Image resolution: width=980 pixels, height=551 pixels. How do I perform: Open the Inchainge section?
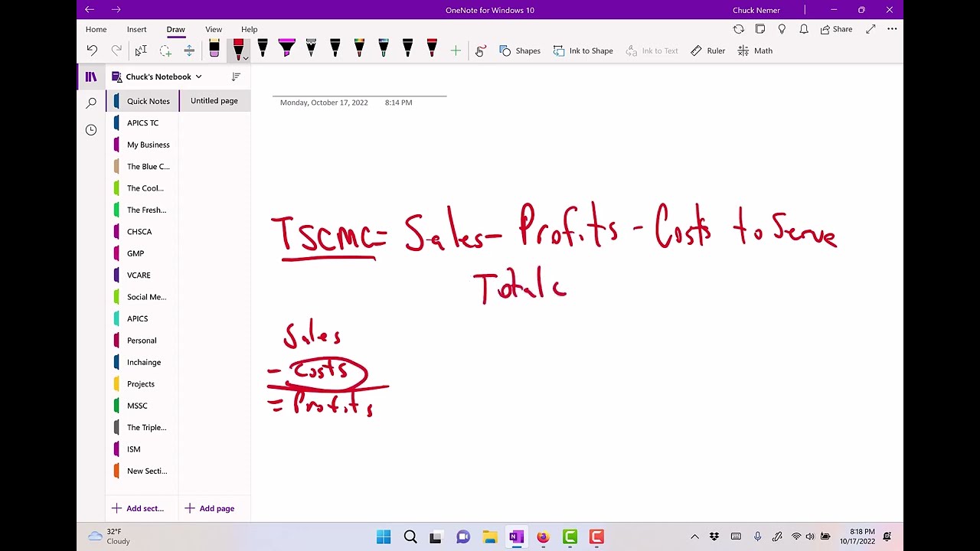[x=142, y=363]
